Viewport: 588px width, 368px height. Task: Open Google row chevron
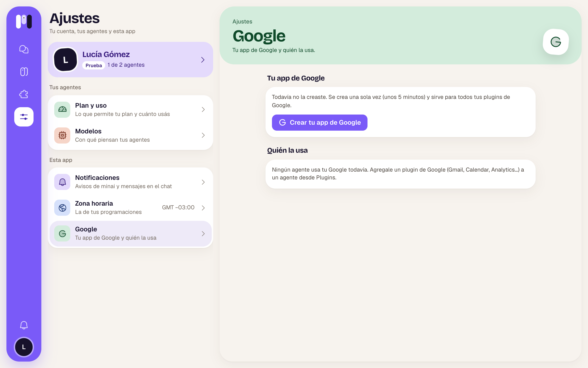click(x=203, y=234)
